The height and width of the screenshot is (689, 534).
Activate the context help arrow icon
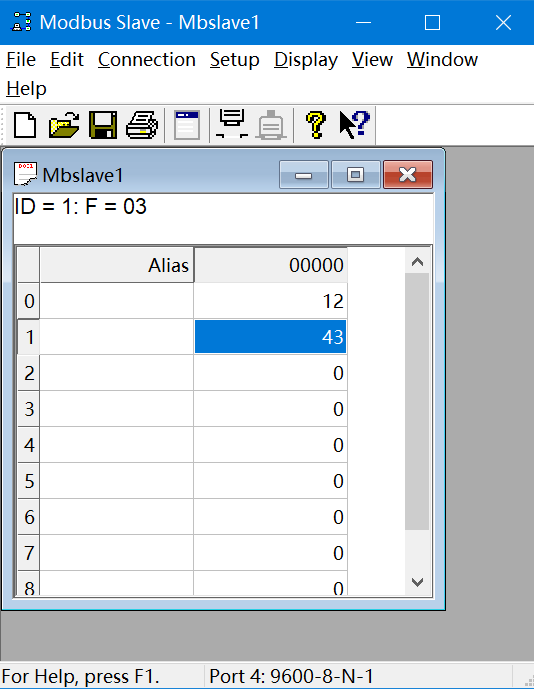click(355, 125)
